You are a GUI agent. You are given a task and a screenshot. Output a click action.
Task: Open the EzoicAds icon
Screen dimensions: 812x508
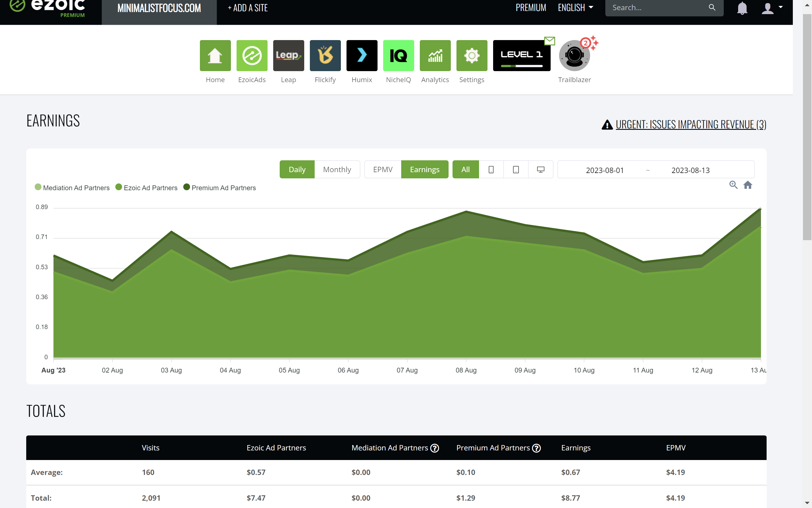[x=252, y=55]
